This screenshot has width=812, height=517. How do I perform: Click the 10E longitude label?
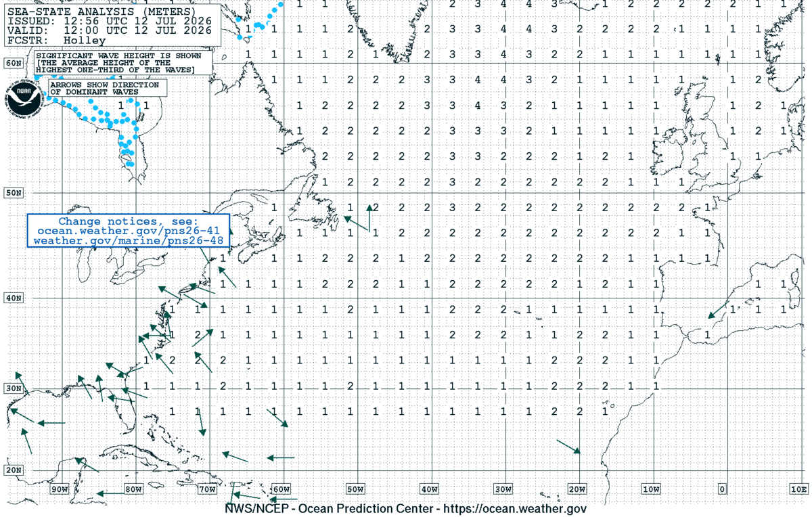800,489
